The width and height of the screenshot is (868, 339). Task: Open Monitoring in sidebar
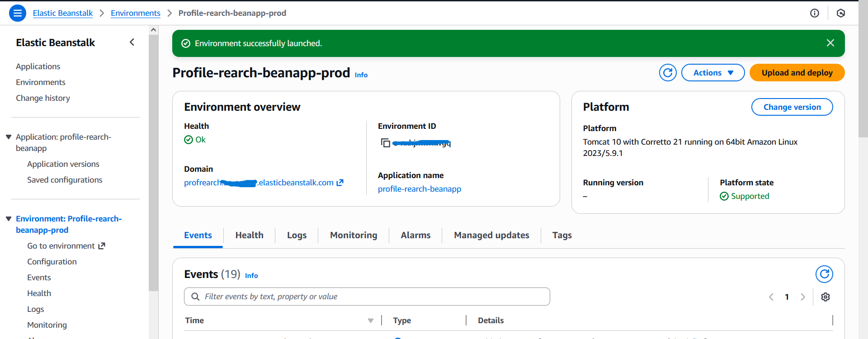tap(47, 325)
